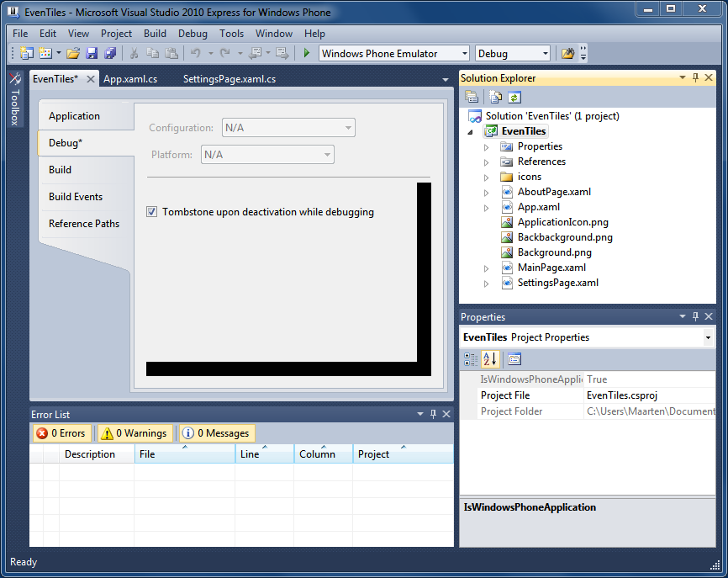Sort the Error List by Description column
This screenshot has width=728, height=578.
pyautogui.click(x=90, y=454)
